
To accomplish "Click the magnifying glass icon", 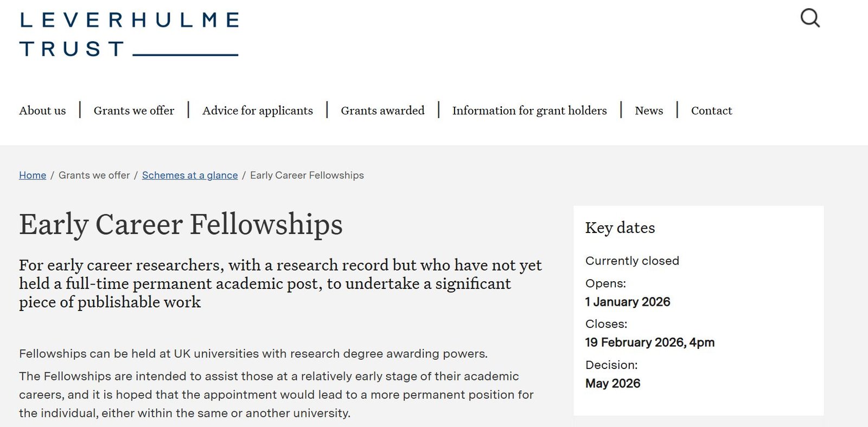I will click(x=810, y=17).
